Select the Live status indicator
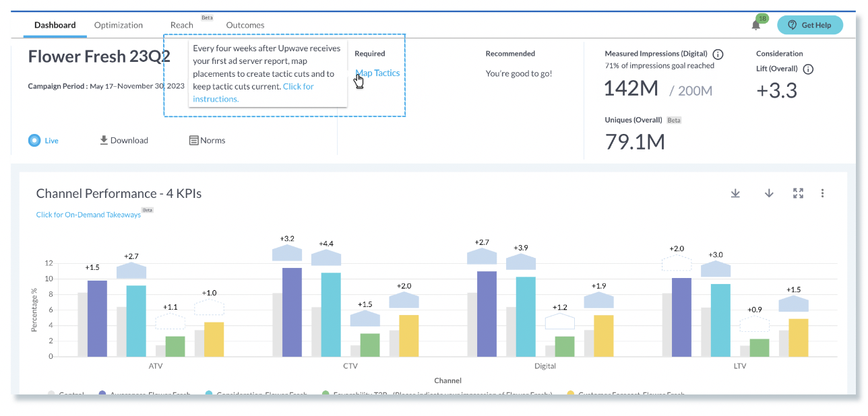868x416 pixels. point(43,141)
